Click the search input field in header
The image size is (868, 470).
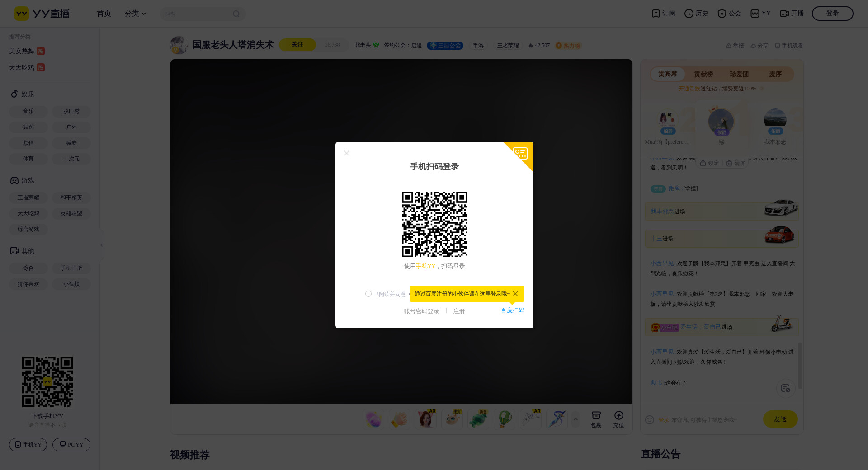197,14
